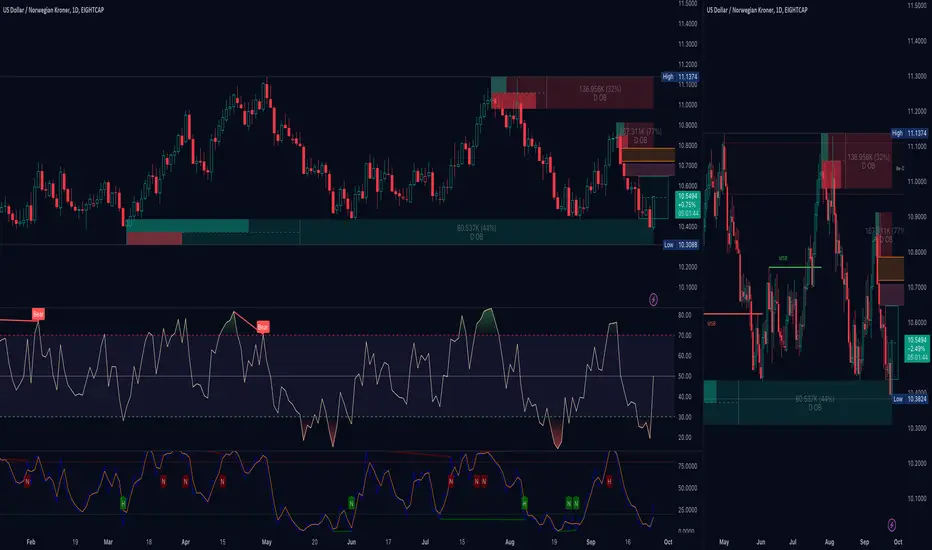The image size is (932, 550).
Task: Click the 70.00 level on RSI scale
Action: pos(684,335)
